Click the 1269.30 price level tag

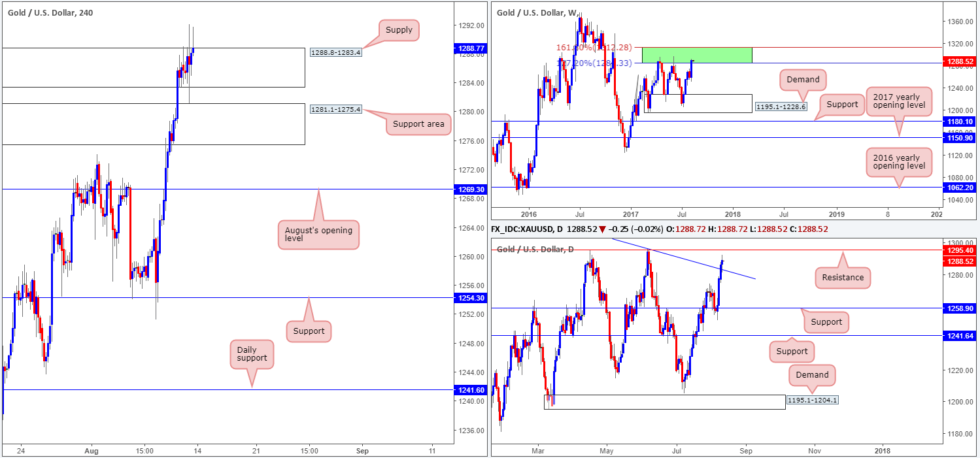point(470,189)
